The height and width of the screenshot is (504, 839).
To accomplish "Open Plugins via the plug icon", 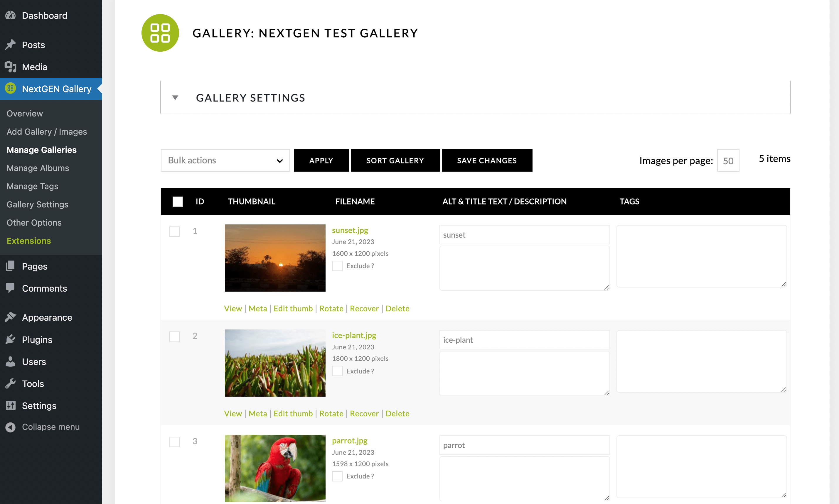I will coord(11,339).
